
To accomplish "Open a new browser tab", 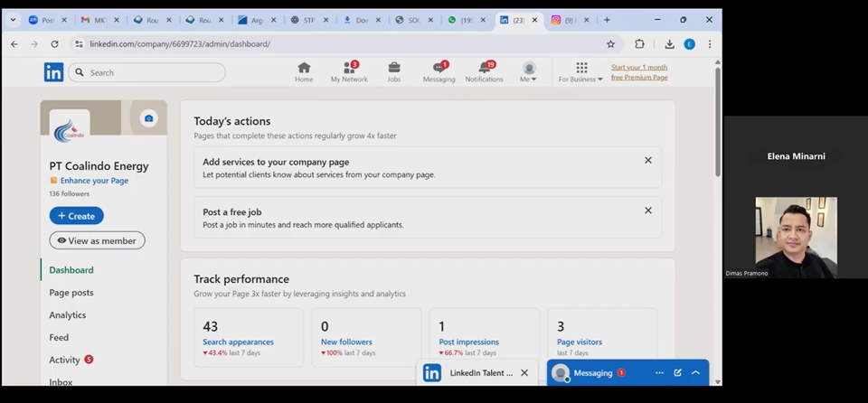I will click(x=607, y=20).
